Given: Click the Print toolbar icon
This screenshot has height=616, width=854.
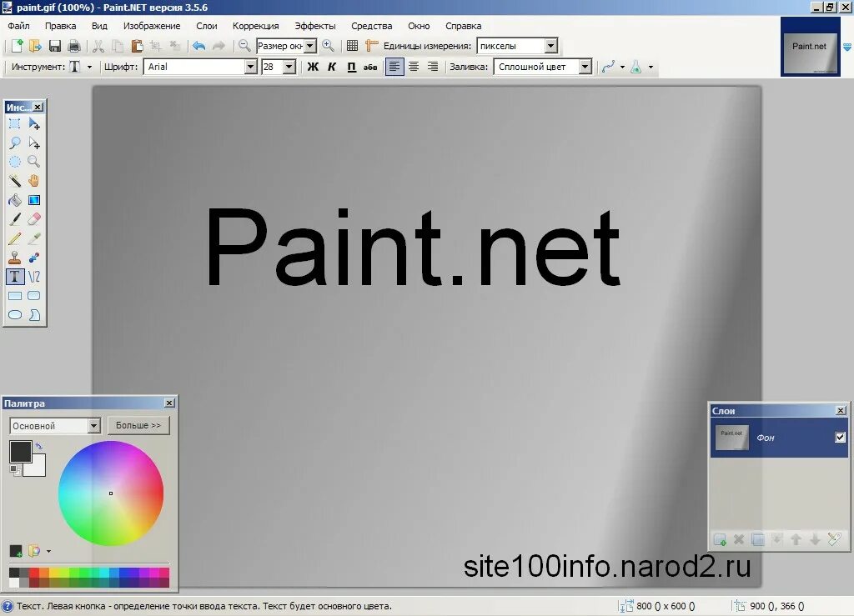Looking at the screenshot, I should [x=74, y=46].
